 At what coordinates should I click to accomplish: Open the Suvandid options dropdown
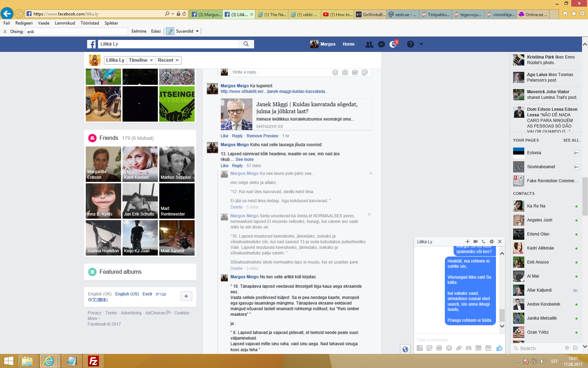coord(197,31)
